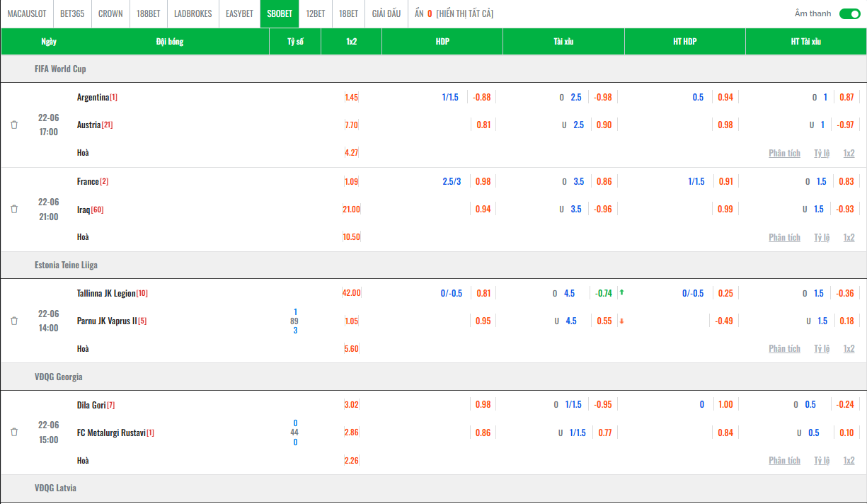The width and height of the screenshot is (867, 504).
Task: Click the Iraq team name
Action: (x=84, y=209)
